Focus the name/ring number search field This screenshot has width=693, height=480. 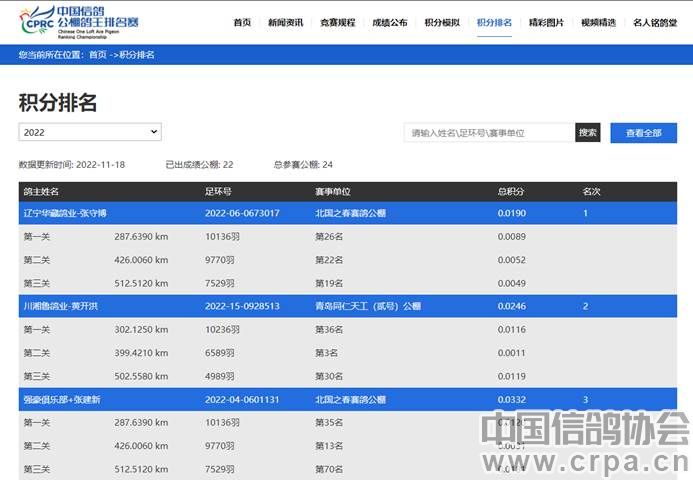489,132
